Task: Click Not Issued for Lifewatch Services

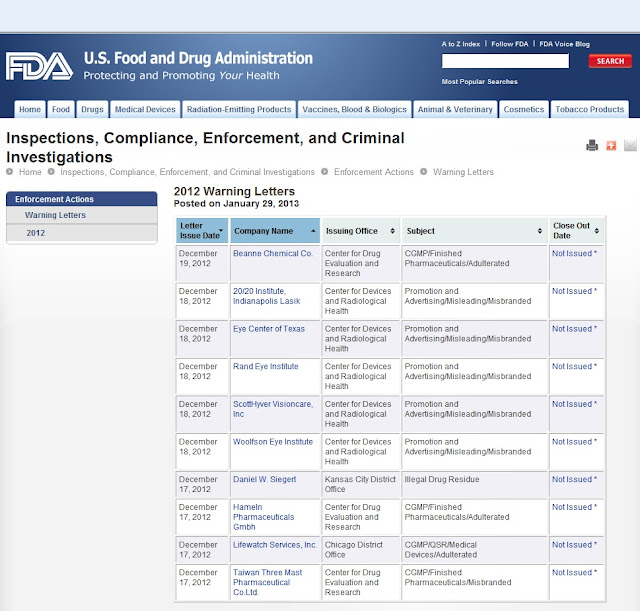Action: tap(574, 545)
